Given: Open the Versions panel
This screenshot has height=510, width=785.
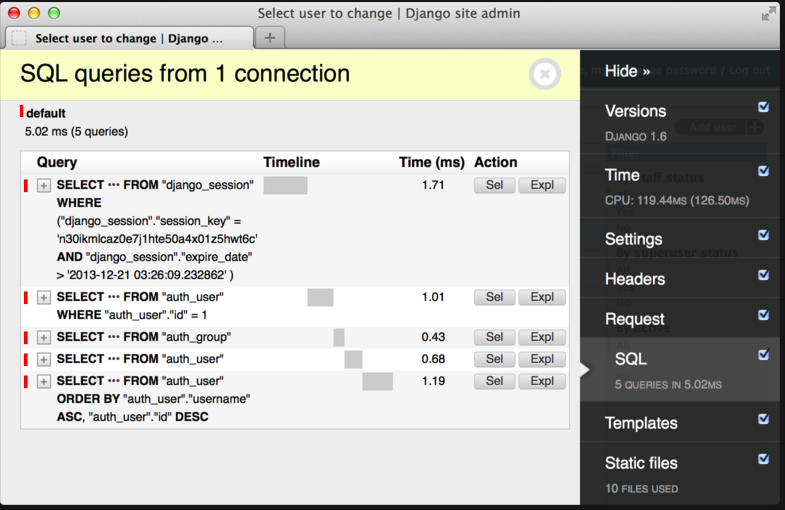Looking at the screenshot, I should [635, 111].
